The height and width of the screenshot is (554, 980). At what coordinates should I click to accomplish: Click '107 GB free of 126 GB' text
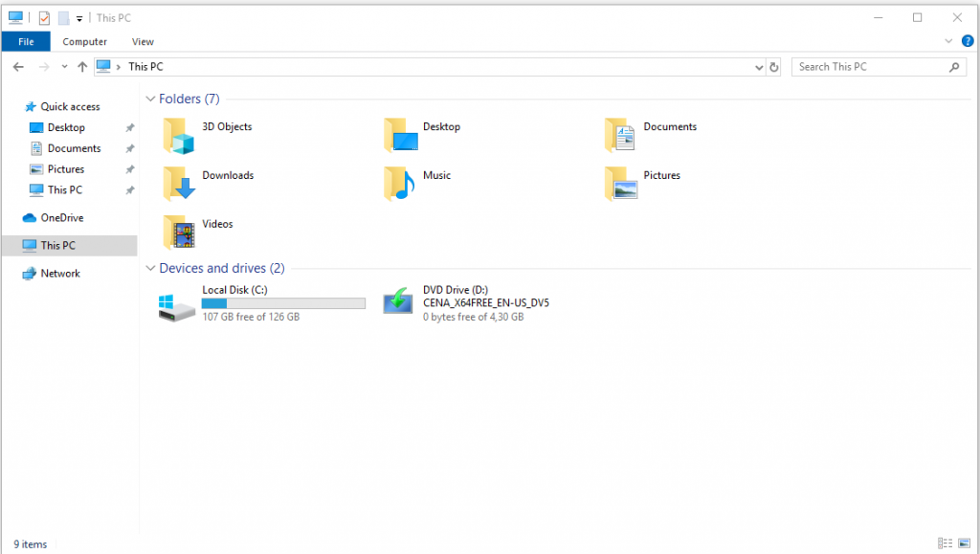point(251,318)
